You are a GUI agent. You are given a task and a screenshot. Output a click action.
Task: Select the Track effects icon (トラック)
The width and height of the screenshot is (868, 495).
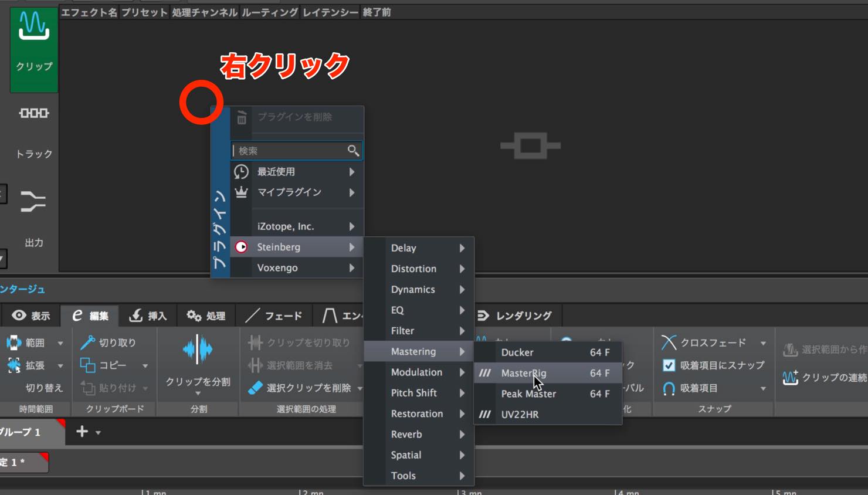pyautogui.click(x=34, y=113)
